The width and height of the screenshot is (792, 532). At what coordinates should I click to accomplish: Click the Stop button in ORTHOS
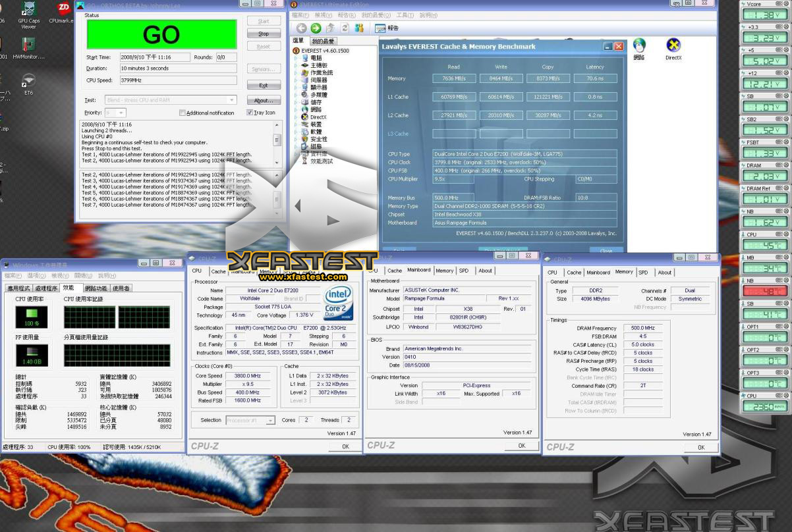pyautogui.click(x=264, y=34)
